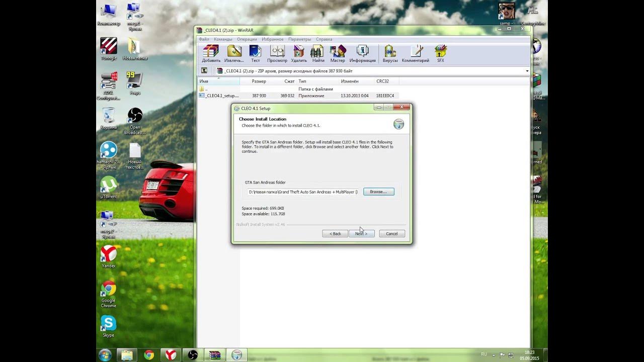Open the Параметры menu
This screenshot has width=644, height=362.
click(300, 39)
